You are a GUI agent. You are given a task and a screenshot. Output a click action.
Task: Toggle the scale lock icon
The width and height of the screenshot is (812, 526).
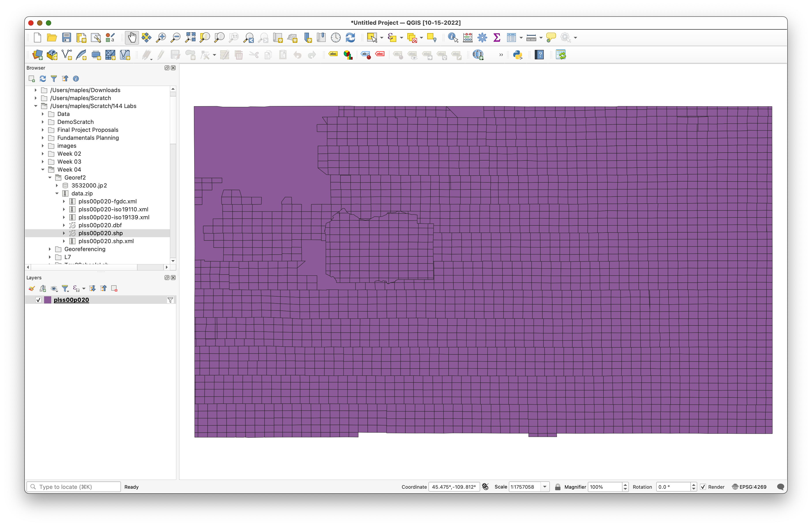[x=558, y=487]
